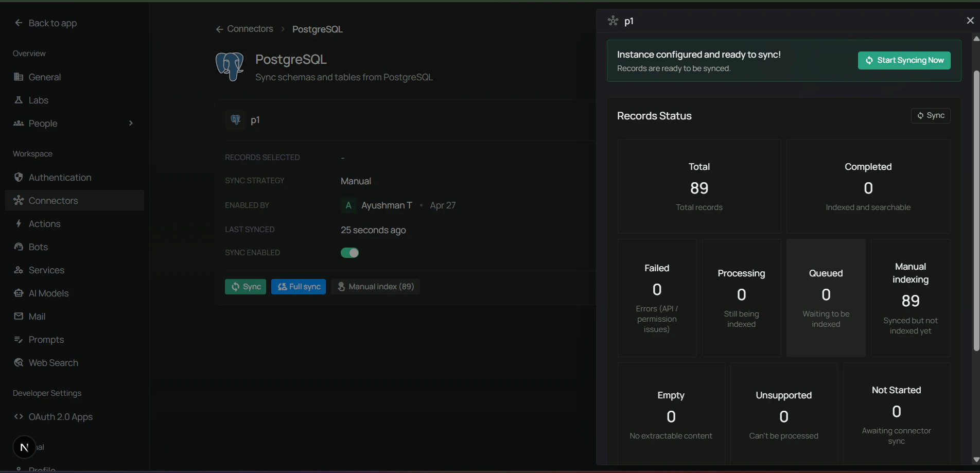This screenshot has width=980, height=473.
Task: Click the panel's vertical scrollbar thumb
Action: (x=976, y=211)
